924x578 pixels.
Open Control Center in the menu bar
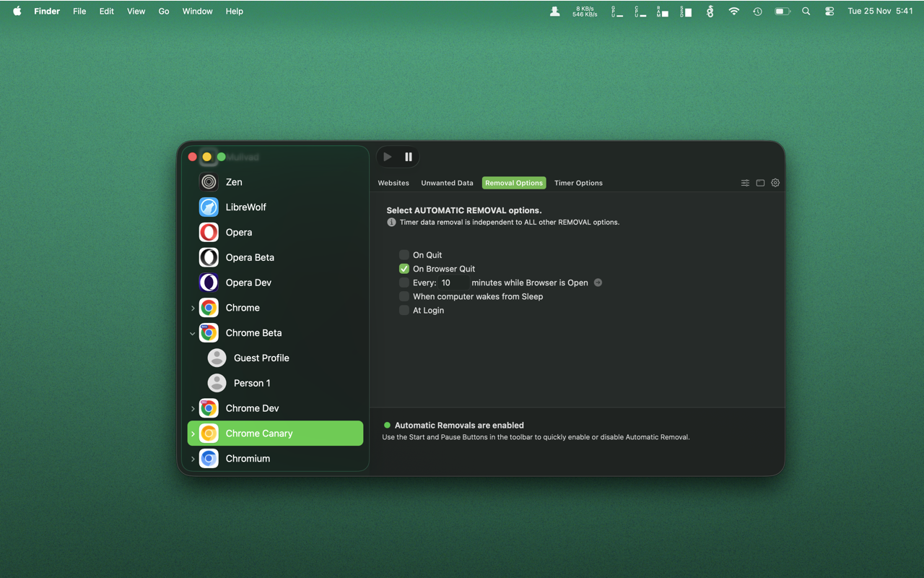[829, 12]
